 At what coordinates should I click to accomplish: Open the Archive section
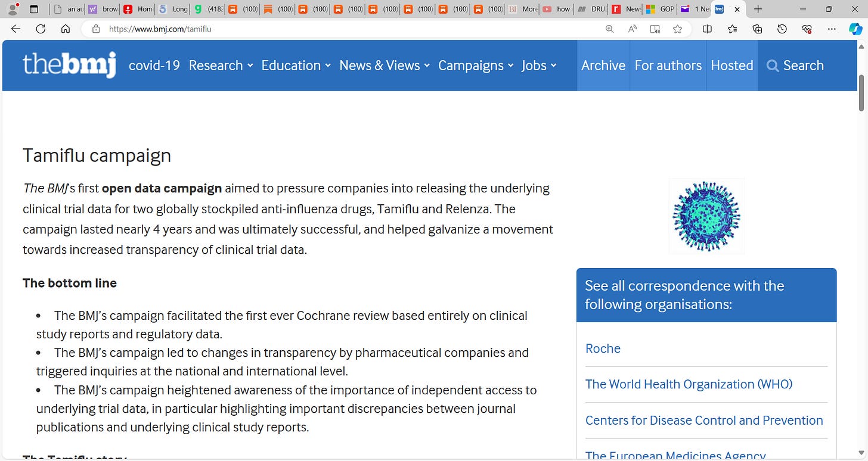click(x=603, y=66)
